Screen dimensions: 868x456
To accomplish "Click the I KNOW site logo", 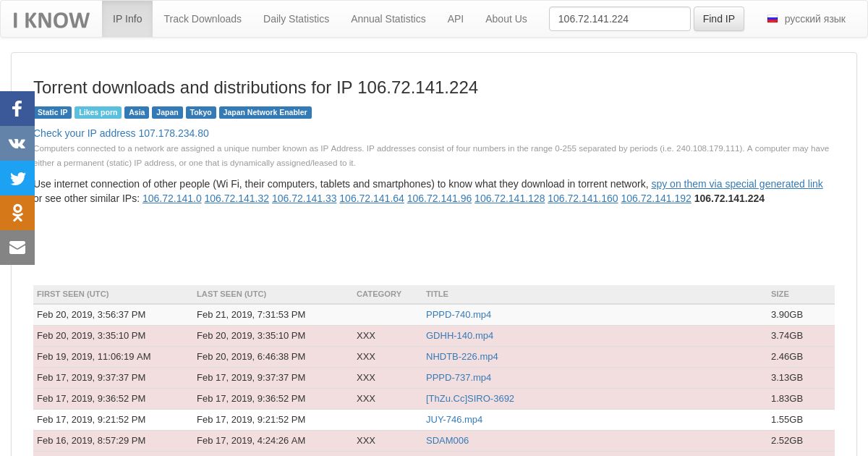I will point(51,20).
